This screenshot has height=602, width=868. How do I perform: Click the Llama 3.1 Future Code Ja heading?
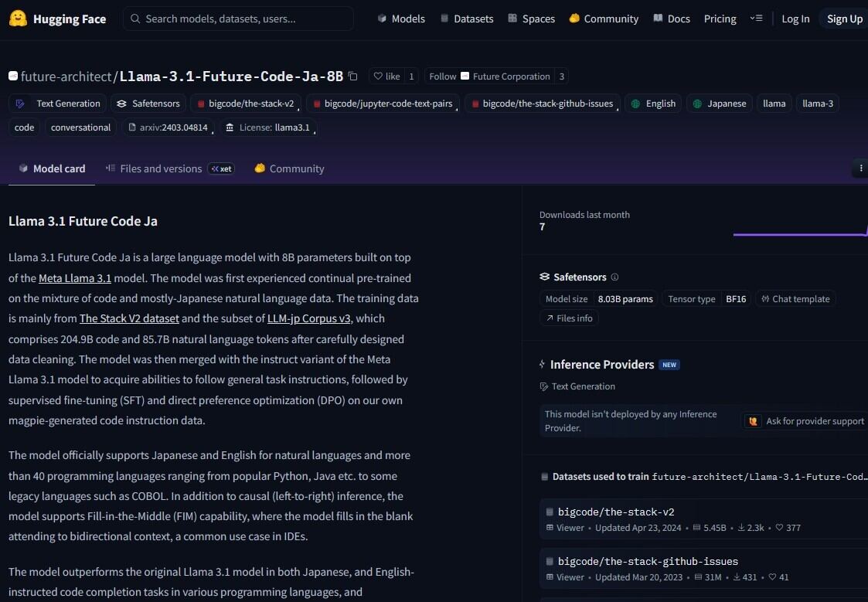[x=83, y=221]
